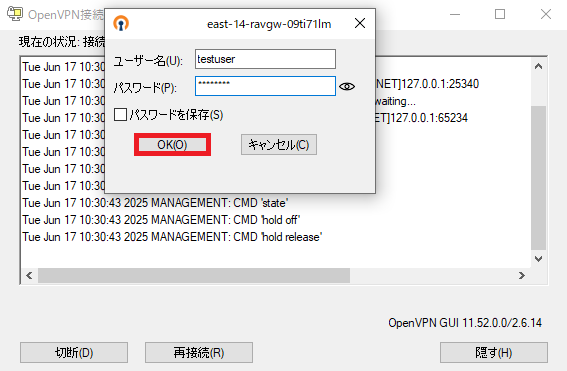This screenshot has width=567, height=371.
Task: Reconnect using the 再接続(R) button
Action: point(199,352)
